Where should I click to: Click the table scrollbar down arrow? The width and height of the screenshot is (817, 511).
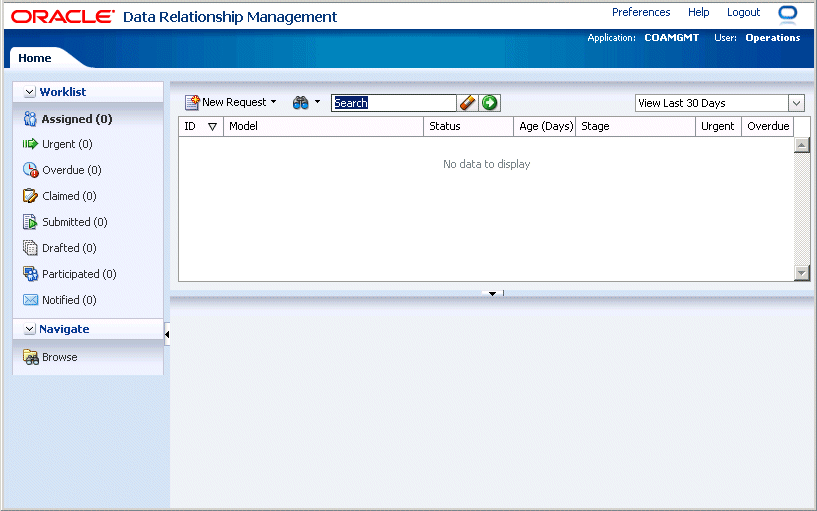[x=802, y=272]
